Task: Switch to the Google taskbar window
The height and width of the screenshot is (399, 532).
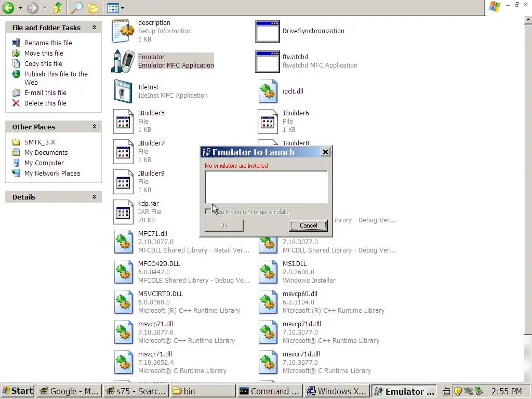Action: (x=69, y=392)
